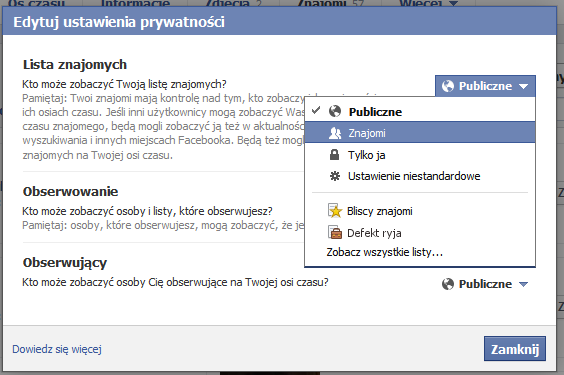Choose Znajomi in the privacy menu

pyautogui.click(x=420, y=133)
